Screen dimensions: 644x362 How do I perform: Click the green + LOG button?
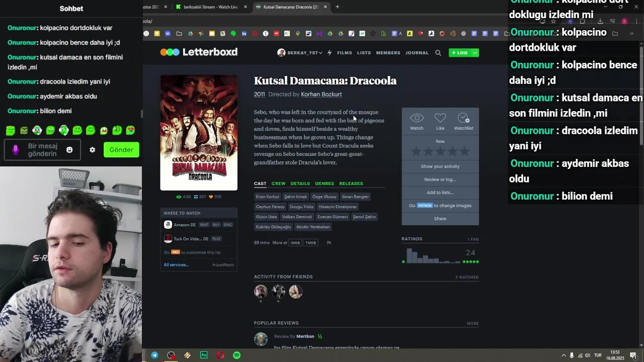point(460,53)
